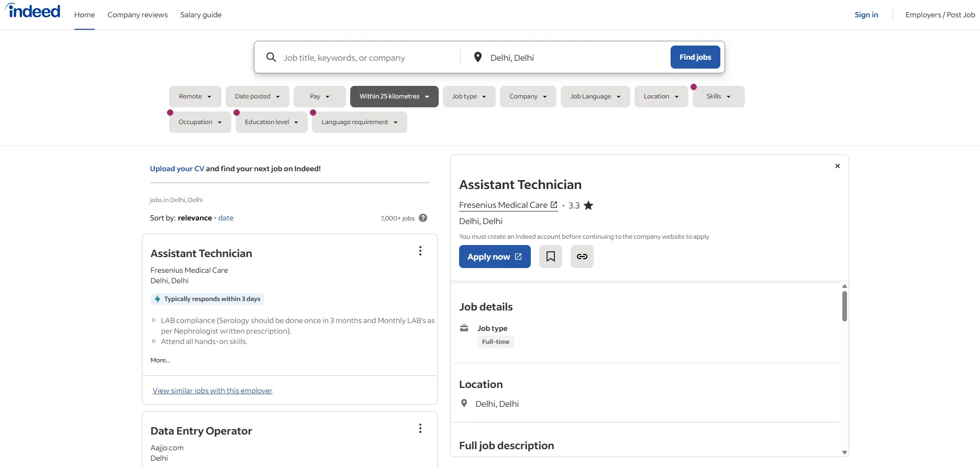Screen dimensions: 980x467
Task: Save job with the bookmark icon
Action: pyautogui.click(x=550, y=257)
